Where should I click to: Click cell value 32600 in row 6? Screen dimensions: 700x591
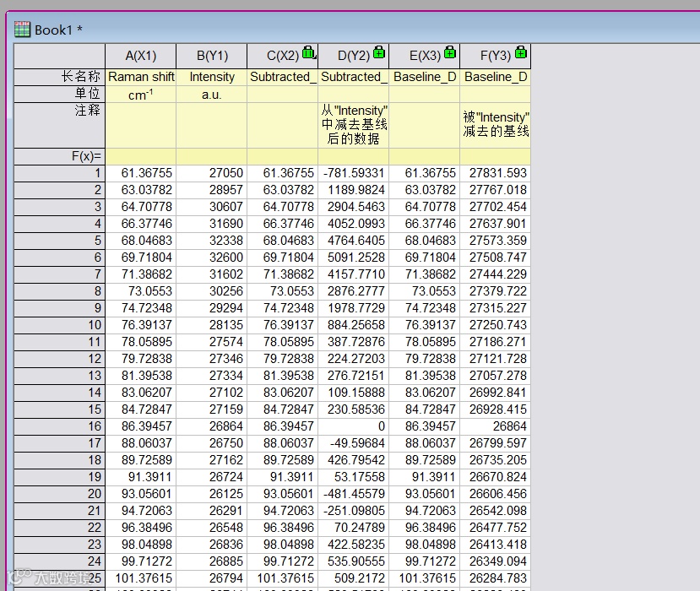click(212, 258)
